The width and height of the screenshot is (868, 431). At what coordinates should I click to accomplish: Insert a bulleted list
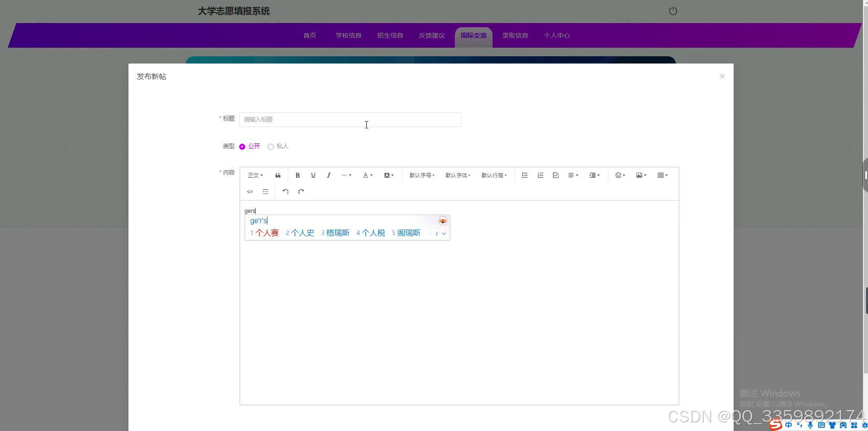[524, 175]
